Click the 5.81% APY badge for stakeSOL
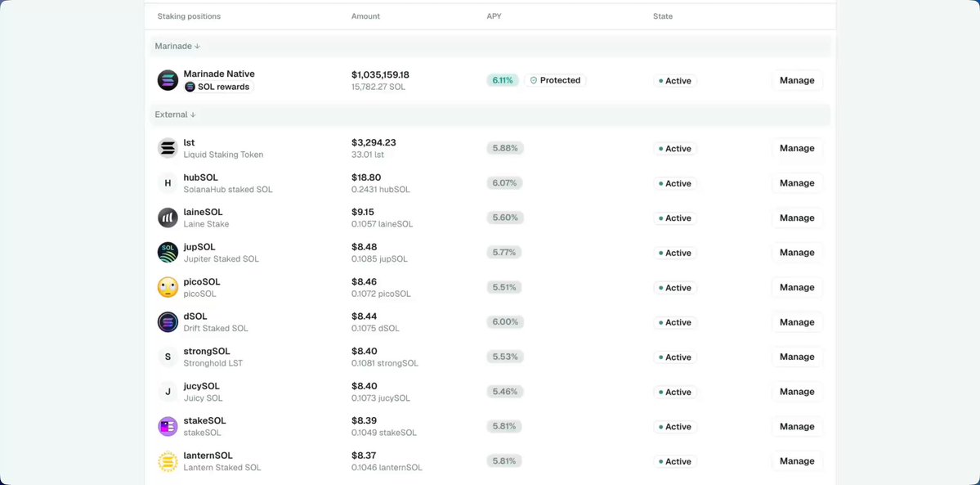980x485 pixels. 503,426
